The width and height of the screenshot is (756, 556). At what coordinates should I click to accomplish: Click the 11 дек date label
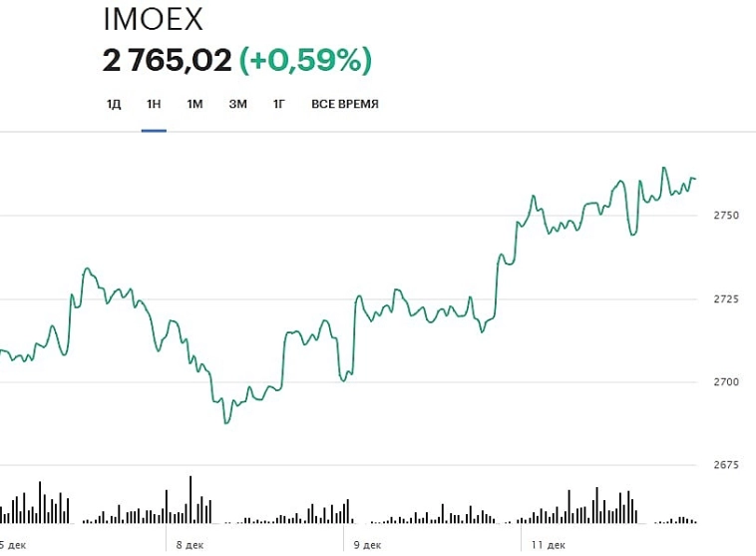point(548,545)
